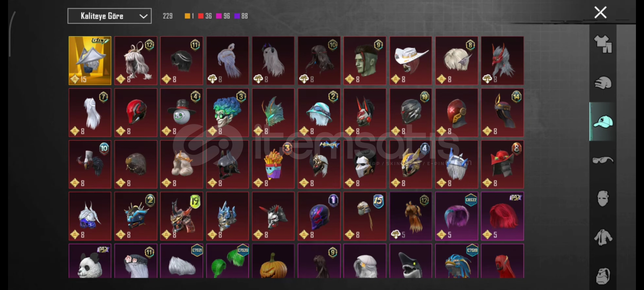Screen dimensions: 644x290
Task: Select the white cowboy hat item
Action: (411, 61)
